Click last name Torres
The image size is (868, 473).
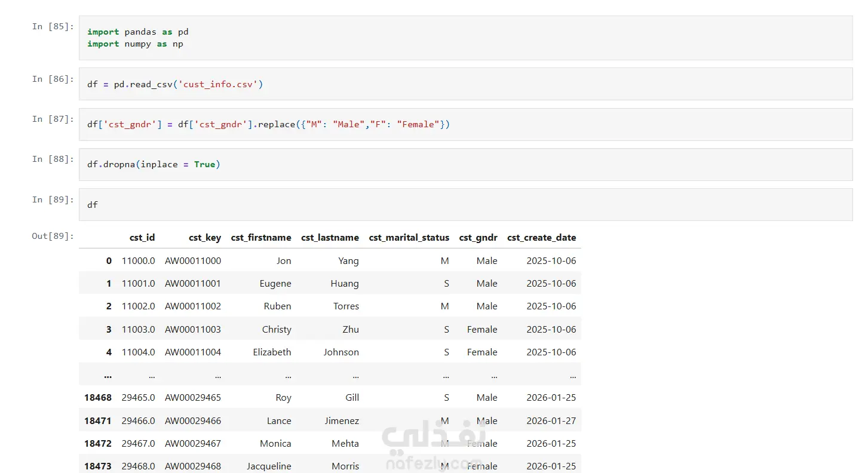[346, 306]
